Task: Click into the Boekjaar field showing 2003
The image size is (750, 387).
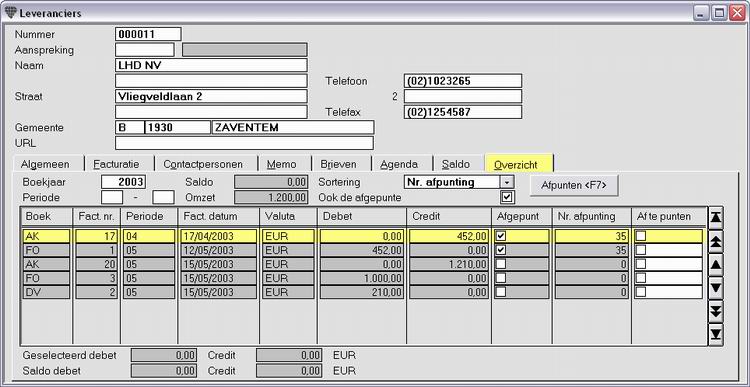Action: (x=123, y=182)
